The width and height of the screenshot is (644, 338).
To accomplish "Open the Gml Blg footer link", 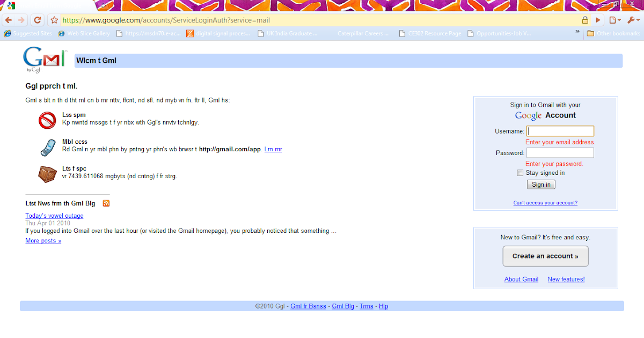I will (x=343, y=306).
